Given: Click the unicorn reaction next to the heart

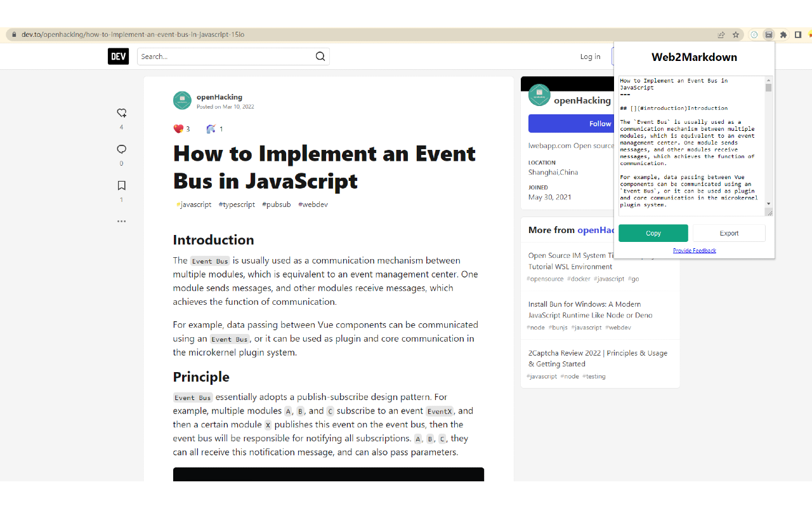Looking at the screenshot, I should (211, 128).
